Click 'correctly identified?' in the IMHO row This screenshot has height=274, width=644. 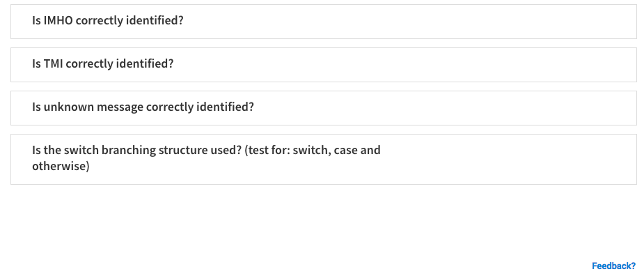tap(129, 20)
